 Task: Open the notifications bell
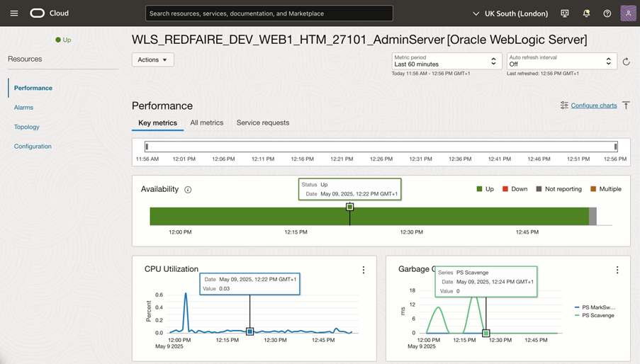(x=586, y=13)
